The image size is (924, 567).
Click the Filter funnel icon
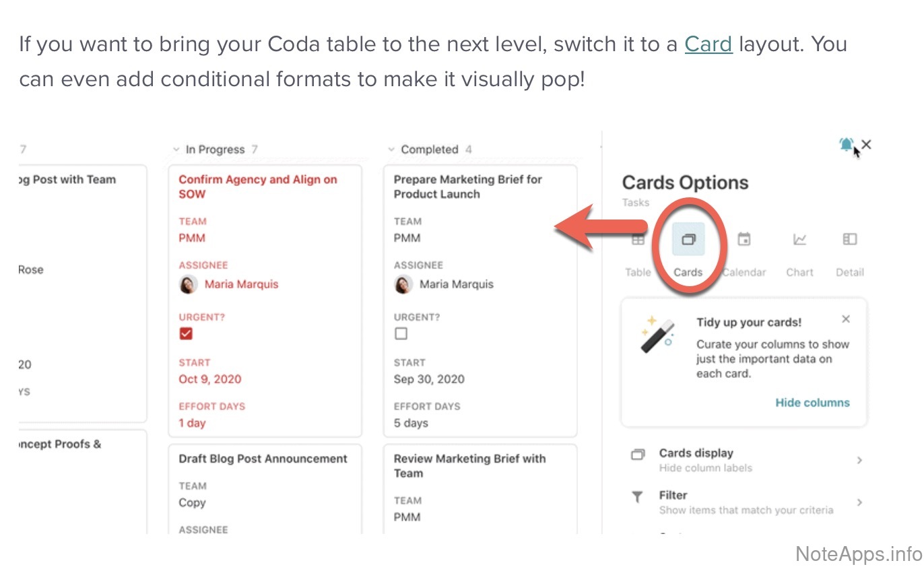(637, 498)
